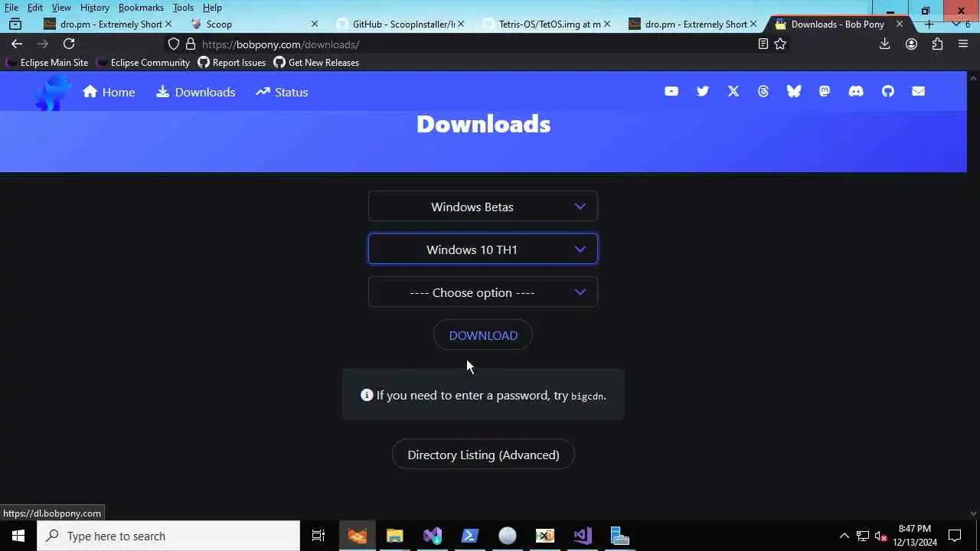Image resolution: width=980 pixels, height=551 pixels.
Task: Open Report Issues bookmark
Action: pos(232,63)
